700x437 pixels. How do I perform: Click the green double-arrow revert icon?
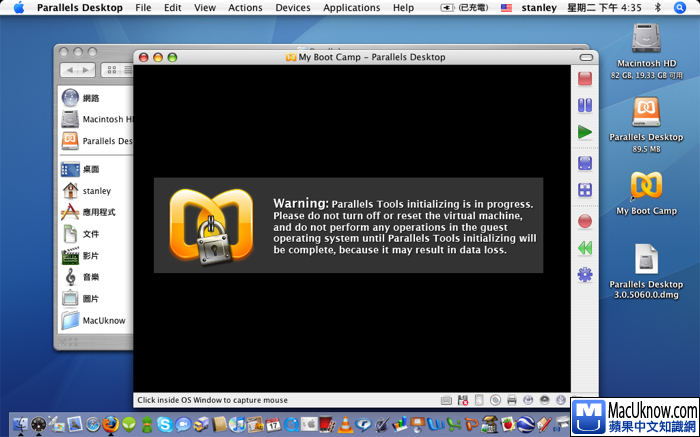point(585,247)
